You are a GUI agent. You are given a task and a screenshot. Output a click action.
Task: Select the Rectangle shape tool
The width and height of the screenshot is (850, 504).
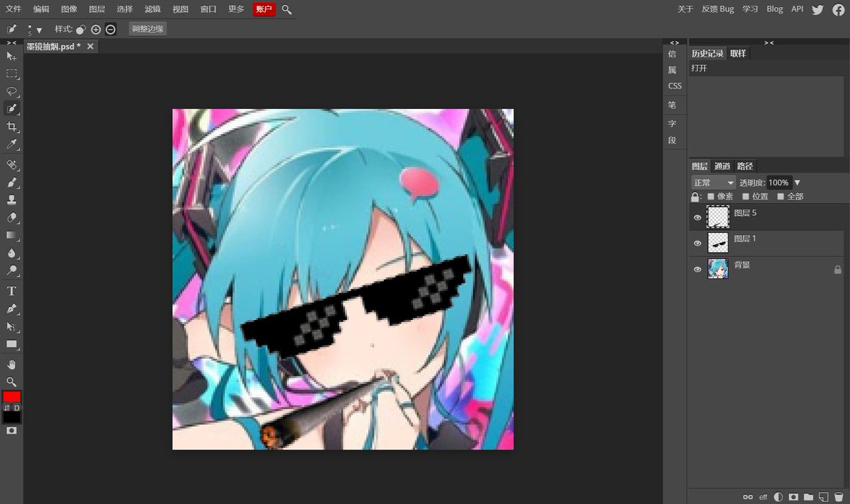(x=11, y=345)
